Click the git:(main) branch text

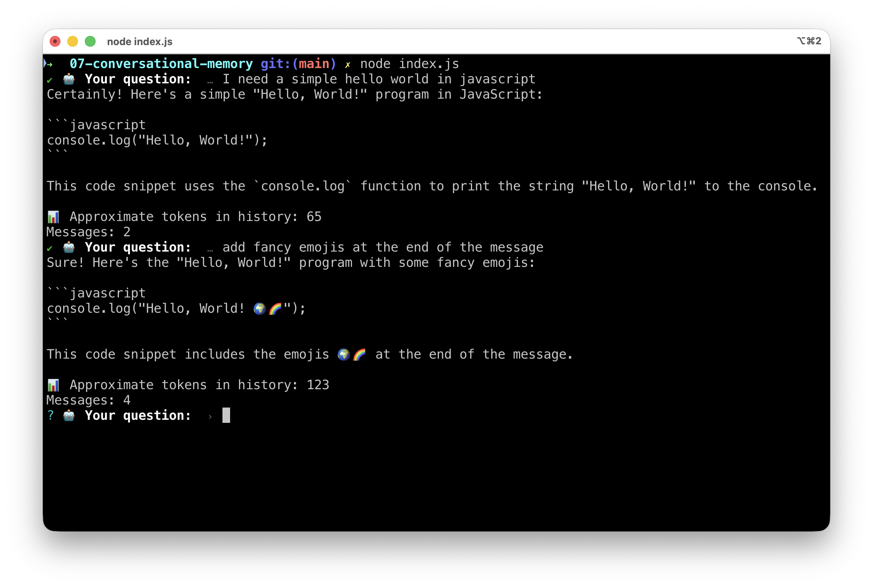[x=298, y=64]
